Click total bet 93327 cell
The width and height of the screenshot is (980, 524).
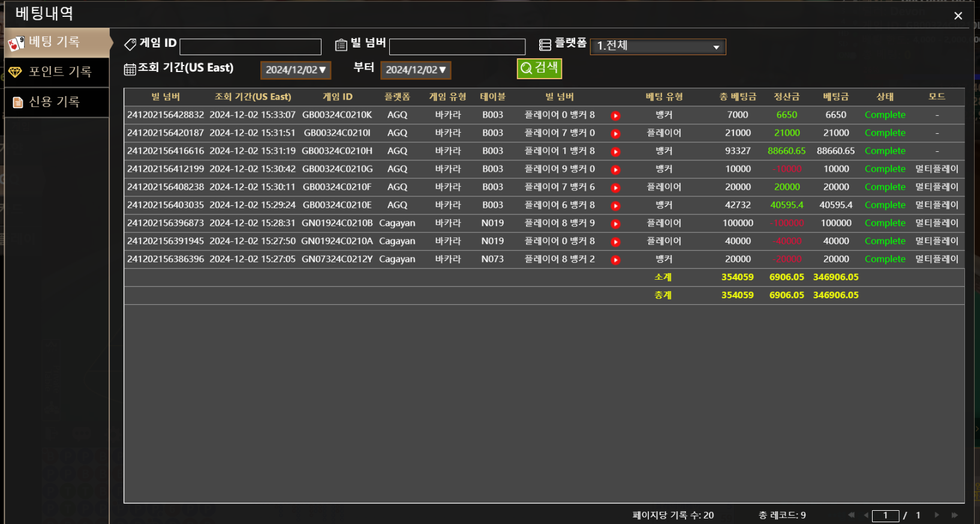738,151
